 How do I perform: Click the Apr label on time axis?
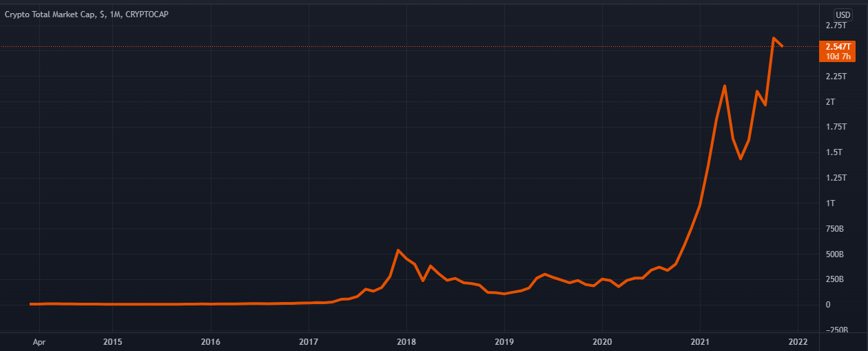click(x=40, y=341)
